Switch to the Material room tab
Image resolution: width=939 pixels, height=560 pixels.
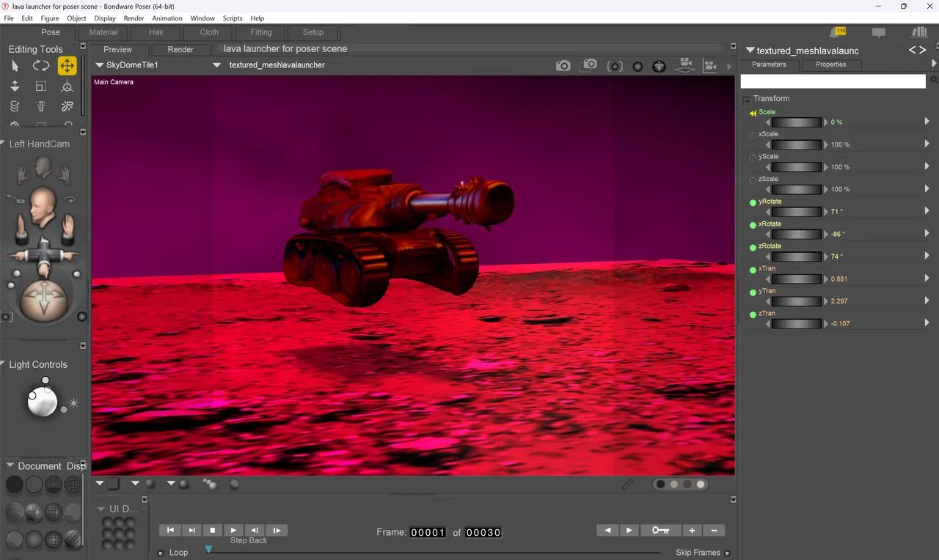(x=103, y=32)
